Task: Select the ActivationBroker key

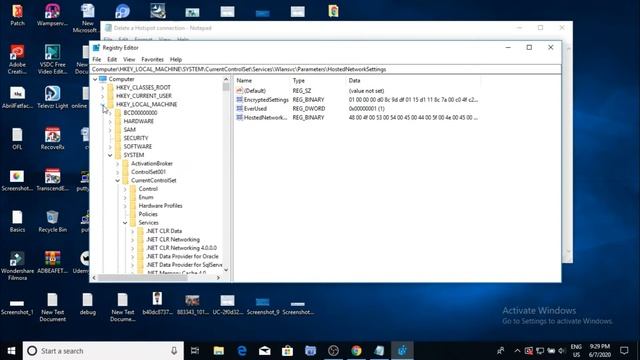Action: (x=152, y=163)
